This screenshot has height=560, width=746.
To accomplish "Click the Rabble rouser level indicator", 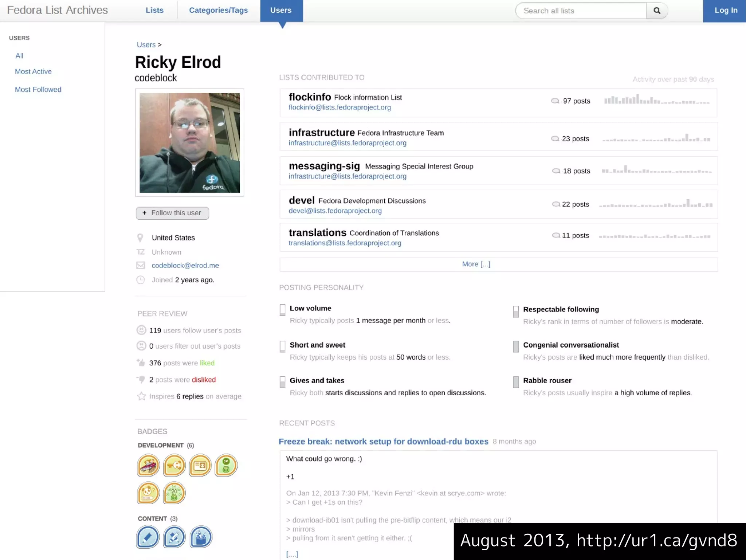I will (x=516, y=382).
